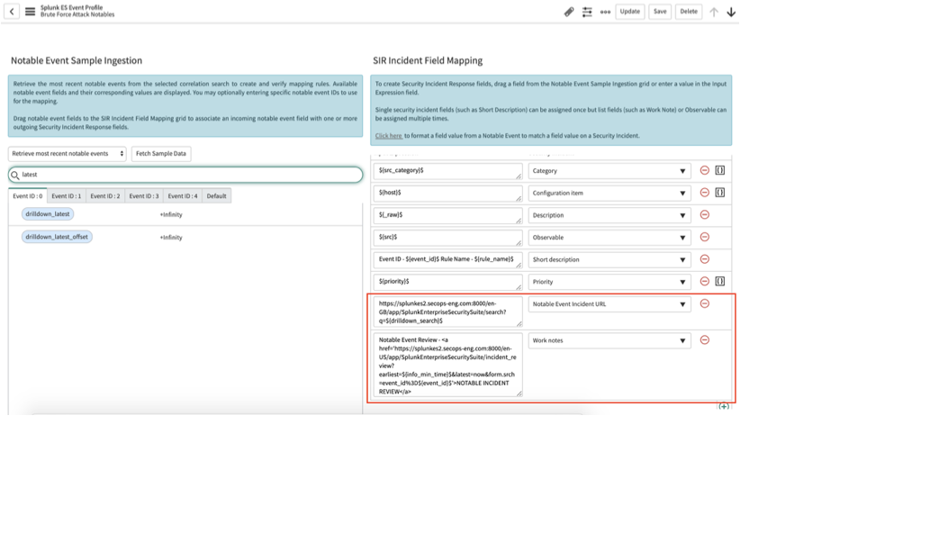Remove the Description mapping row
The width and height of the screenshot is (930, 560).
pyautogui.click(x=705, y=215)
